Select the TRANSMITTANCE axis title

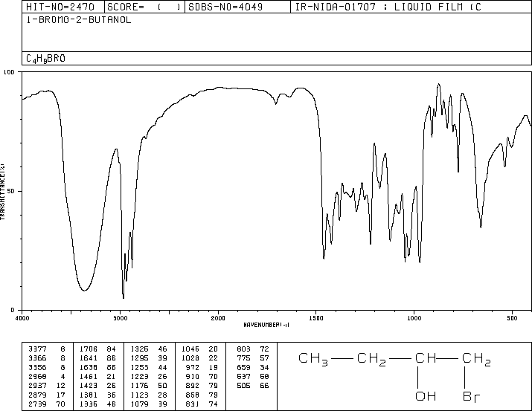pos(2,192)
